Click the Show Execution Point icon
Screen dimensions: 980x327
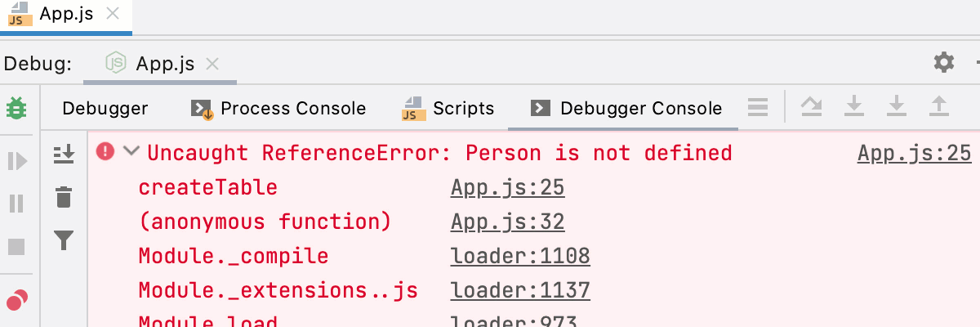(759, 106)
